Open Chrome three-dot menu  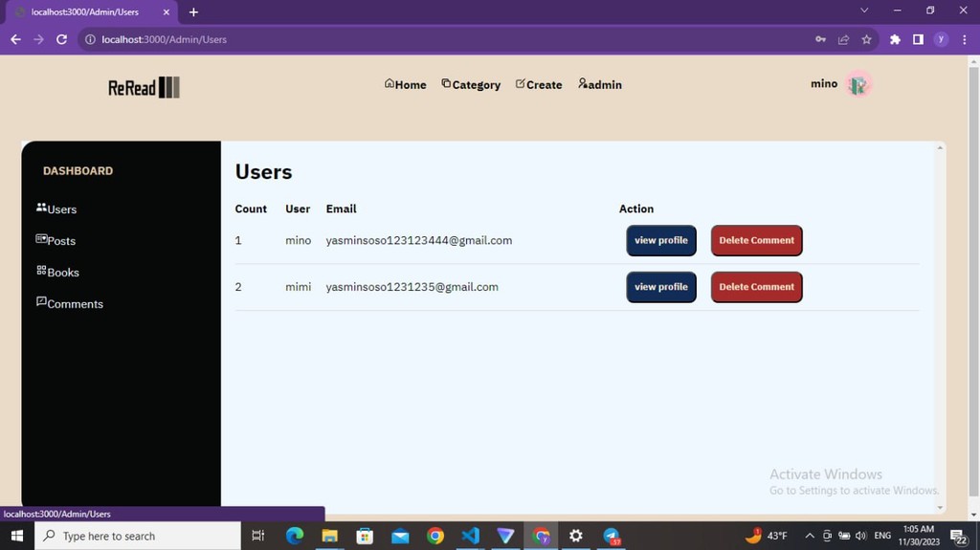point(965,39)
